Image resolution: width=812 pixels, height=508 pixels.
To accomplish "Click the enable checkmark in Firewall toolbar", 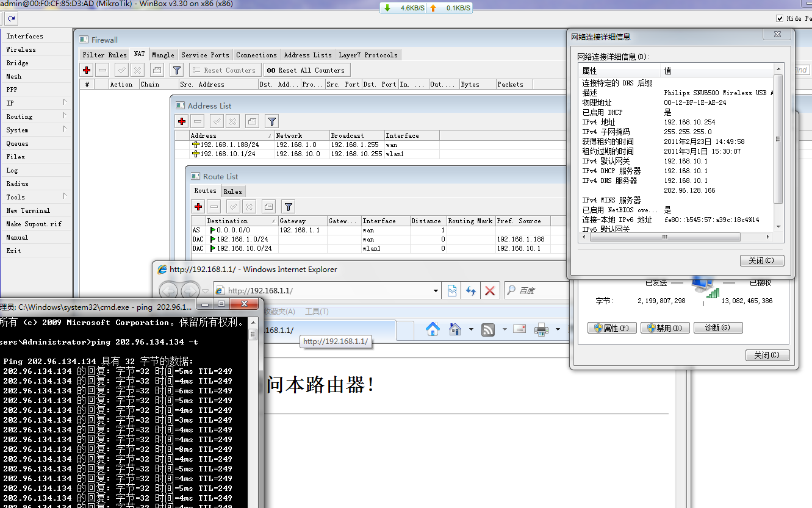I will click(x=121, y=70).
